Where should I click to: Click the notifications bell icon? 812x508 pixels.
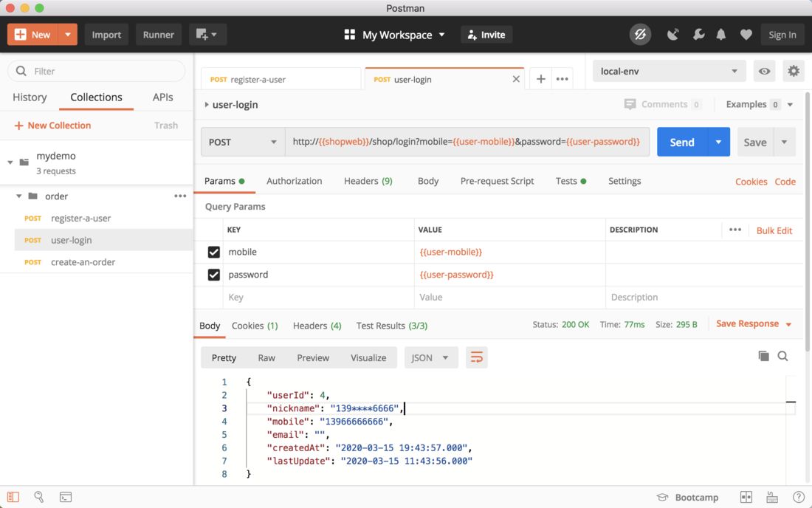(x=721, y=35)
